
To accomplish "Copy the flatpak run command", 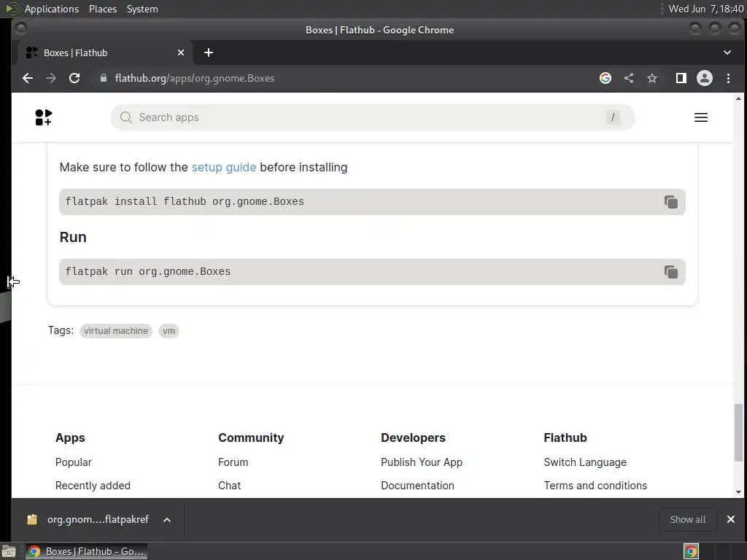I will [x=671, y=272].
